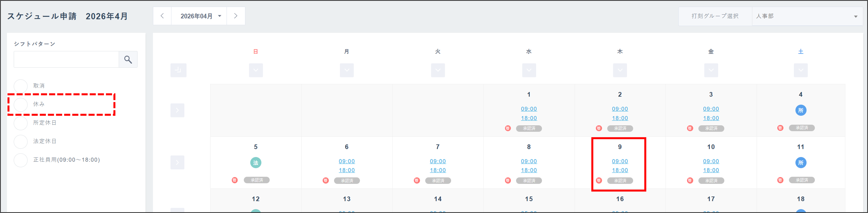Screen dimensions: 868x213
Task: Click the green 法 badge on April 5
Action: (x=256, y=163)
